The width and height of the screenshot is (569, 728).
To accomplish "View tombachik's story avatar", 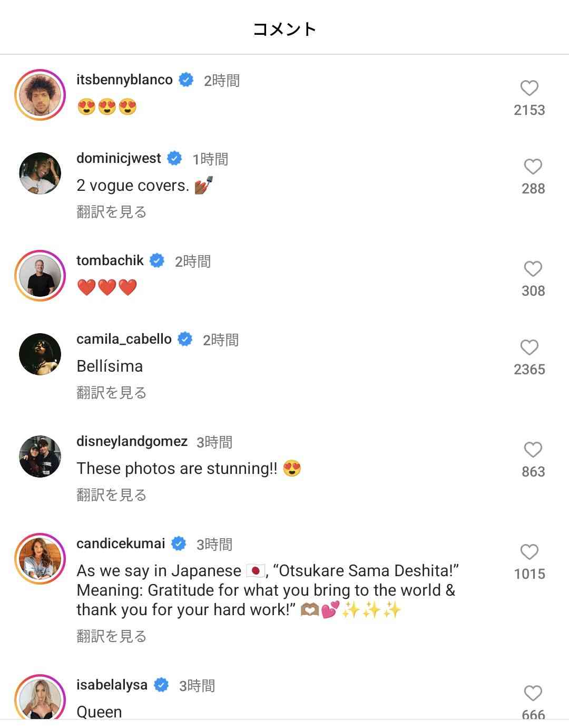I will coord(40,276).
